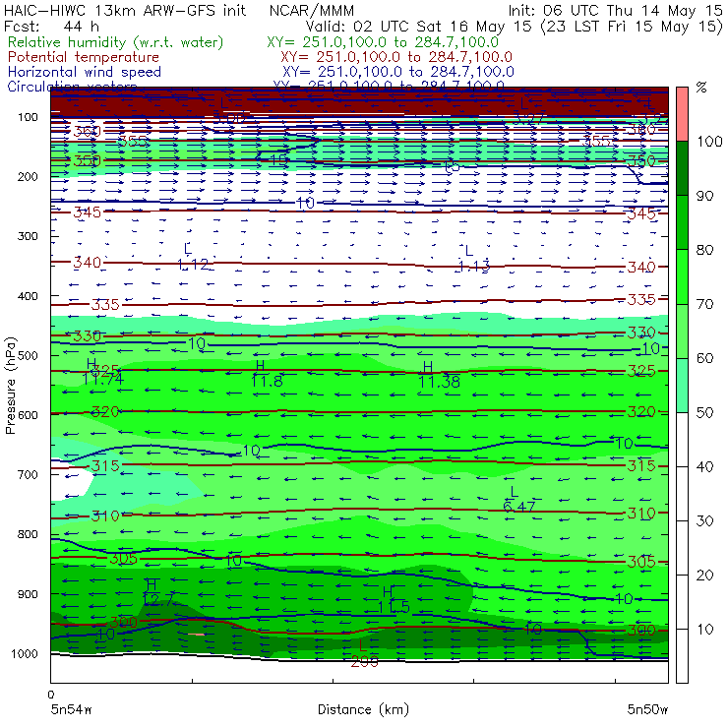Screen dimensions: 728x728
Task: Click the darkest green 90-100% colorbar segment
Action: coord(682,168)
